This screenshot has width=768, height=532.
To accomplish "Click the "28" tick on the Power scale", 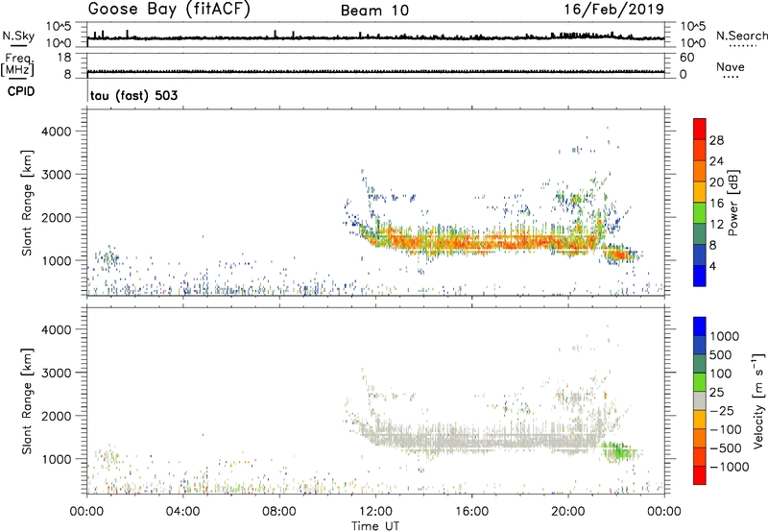I will point(716,140).
